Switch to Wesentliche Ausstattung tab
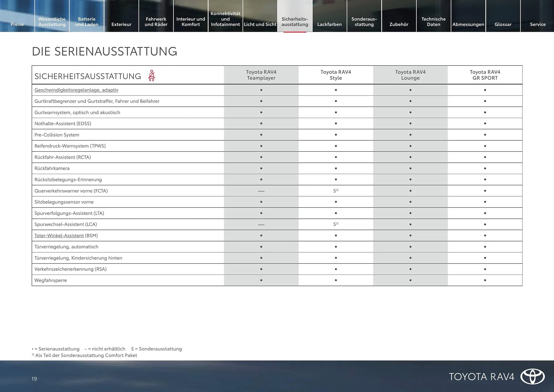This screenshot has width=554, height=392. [52, 22]
